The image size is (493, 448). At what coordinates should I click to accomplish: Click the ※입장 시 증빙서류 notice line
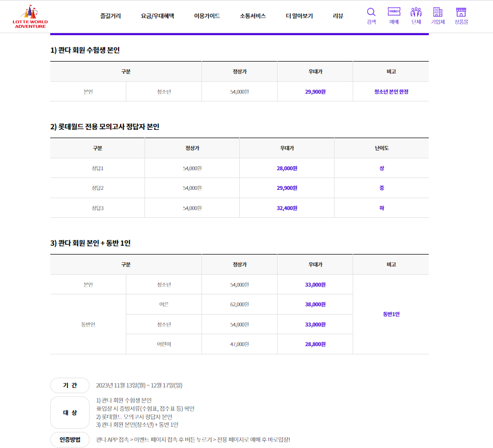(145, 409)
